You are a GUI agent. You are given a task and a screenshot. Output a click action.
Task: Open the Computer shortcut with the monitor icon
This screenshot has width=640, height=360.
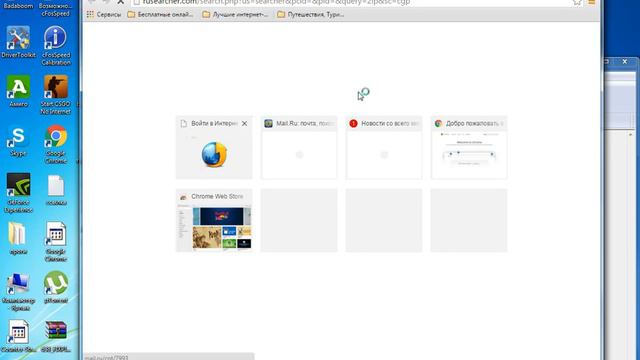(18, 291)
